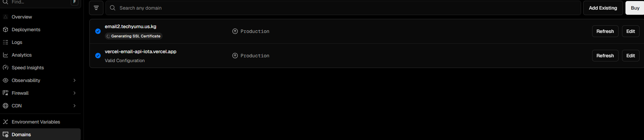Expand the CDN submenu chevron
644x140 pixels.
pos(75,106)
